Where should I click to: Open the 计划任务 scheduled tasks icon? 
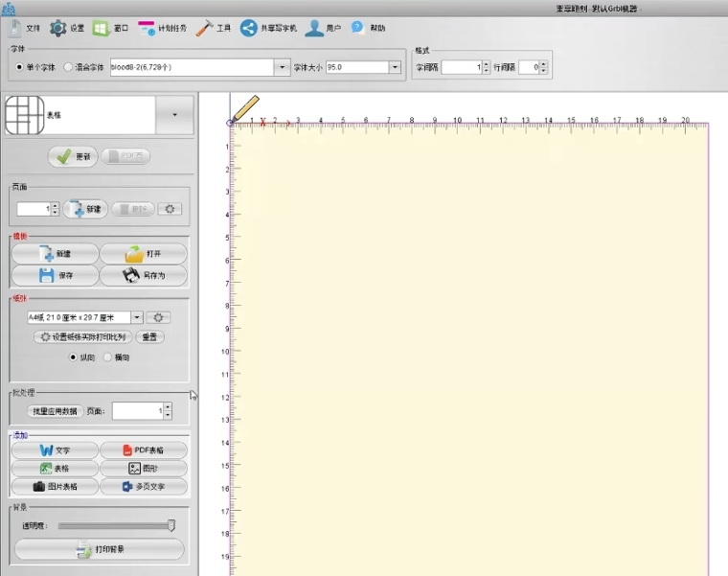(x=148, y=28)
